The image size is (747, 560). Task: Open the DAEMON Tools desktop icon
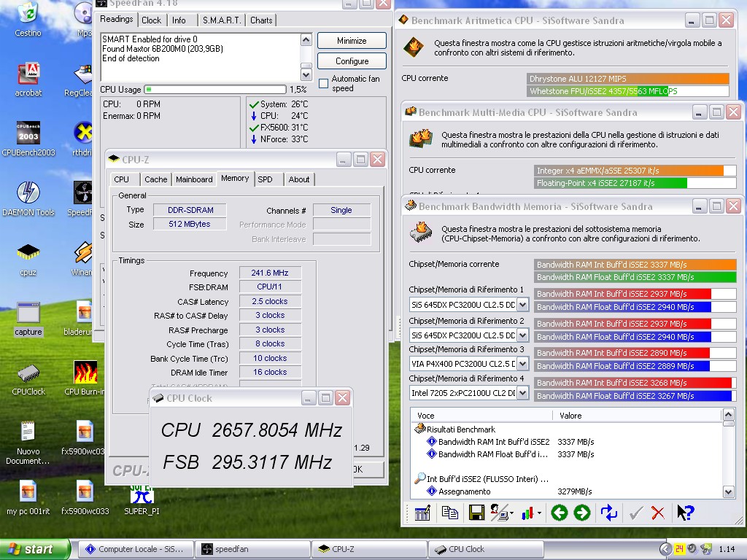pos(28,198)
